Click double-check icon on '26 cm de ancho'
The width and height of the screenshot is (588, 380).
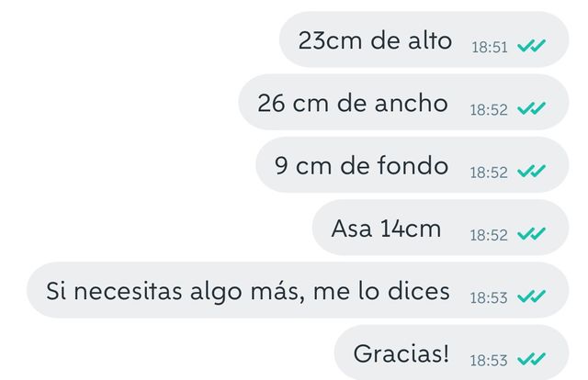point(531,108)
